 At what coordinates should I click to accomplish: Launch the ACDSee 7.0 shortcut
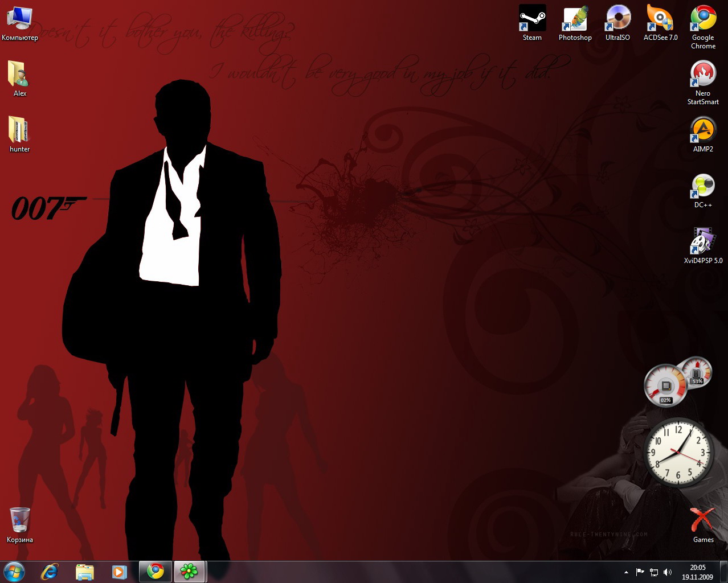(x=661, y=23)
